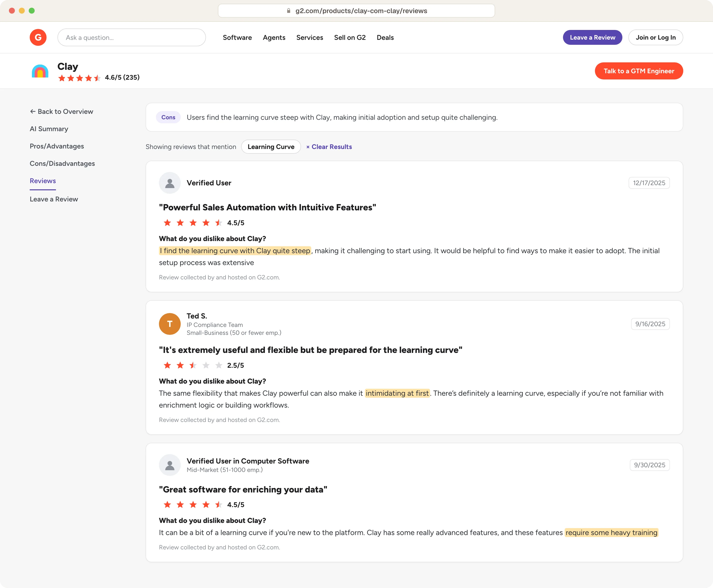Screen dimensions: 713x588
Task: Click the lock icon in address bar
Action: pos(288,11)
